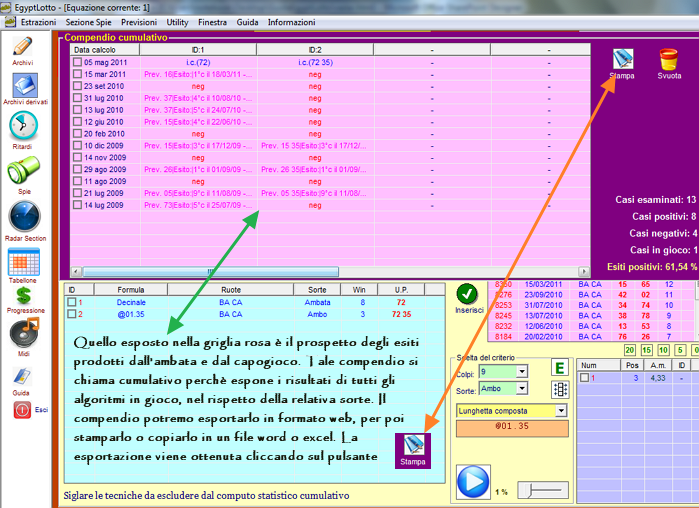The height and width of the screenshot is (508, 699).
Task: Click the ID:2 column header
Action: click(x=315, y=50)
